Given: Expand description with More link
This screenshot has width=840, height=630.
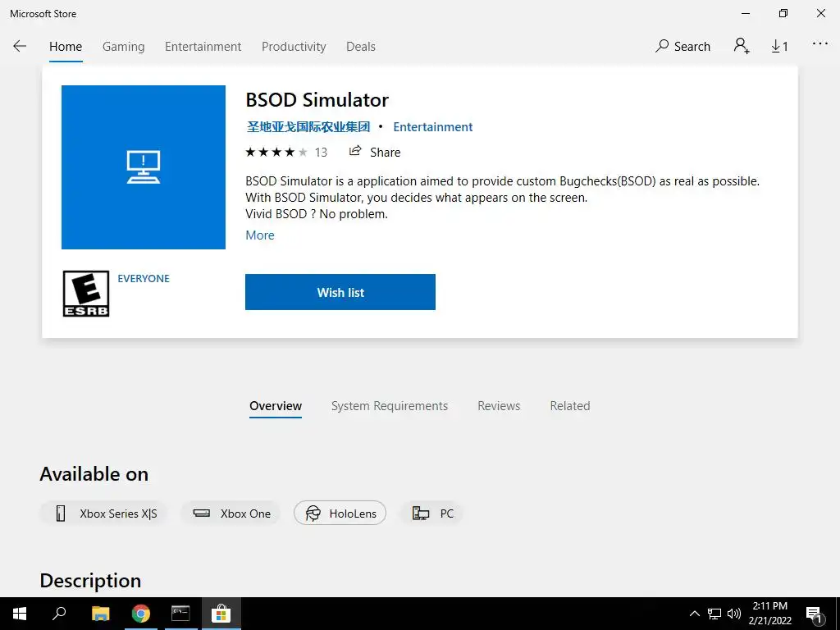Looking at the screenshot, I should tap(260, 235).
